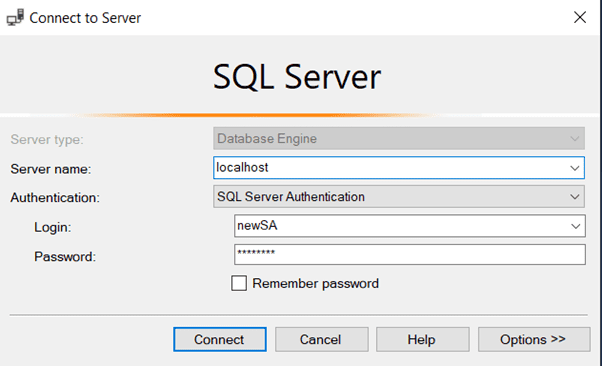
Task: Click the SQL Server banner heading
Action: (297, 78)
